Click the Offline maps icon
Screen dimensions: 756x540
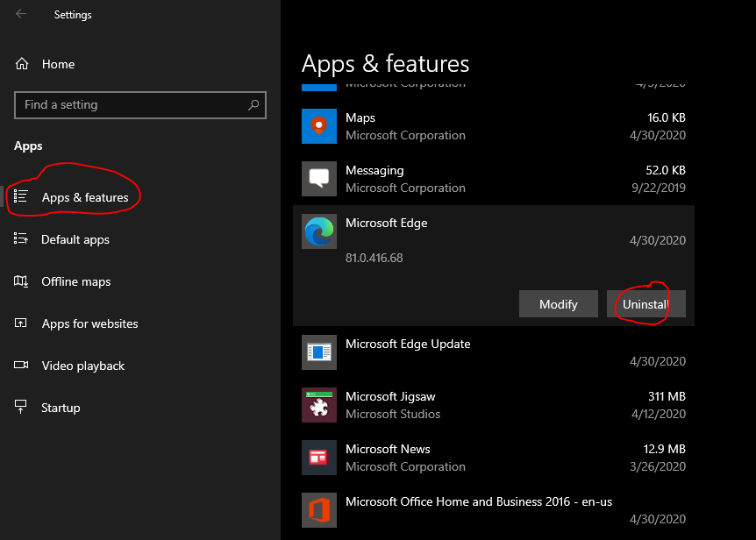point(21,281)
